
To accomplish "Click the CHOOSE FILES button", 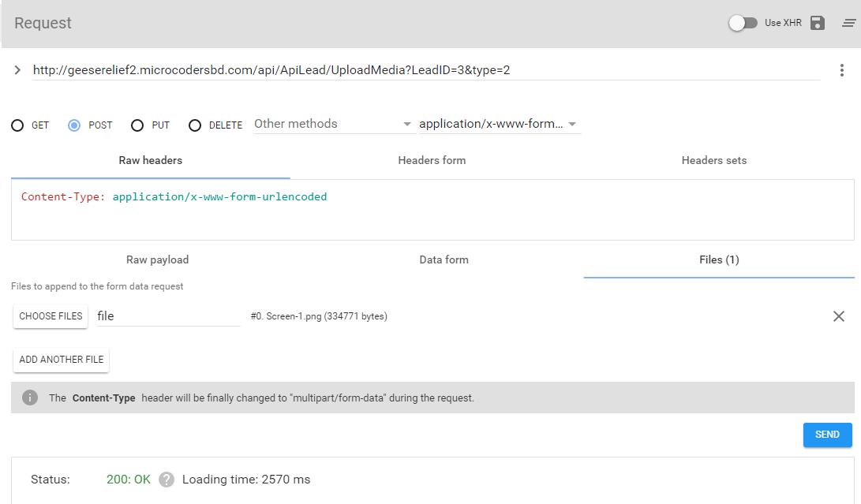I will pyautogui.click(x=51, y=316).
